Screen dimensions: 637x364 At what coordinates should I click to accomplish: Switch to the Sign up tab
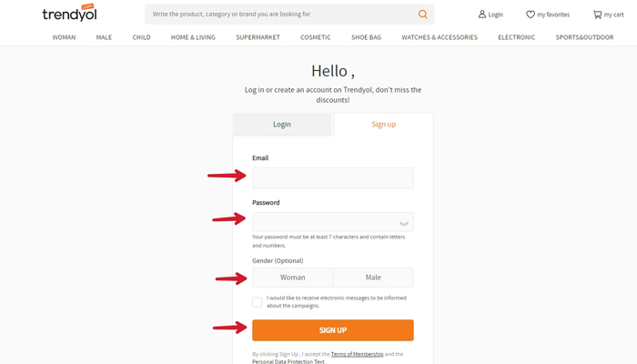point(383,125)
